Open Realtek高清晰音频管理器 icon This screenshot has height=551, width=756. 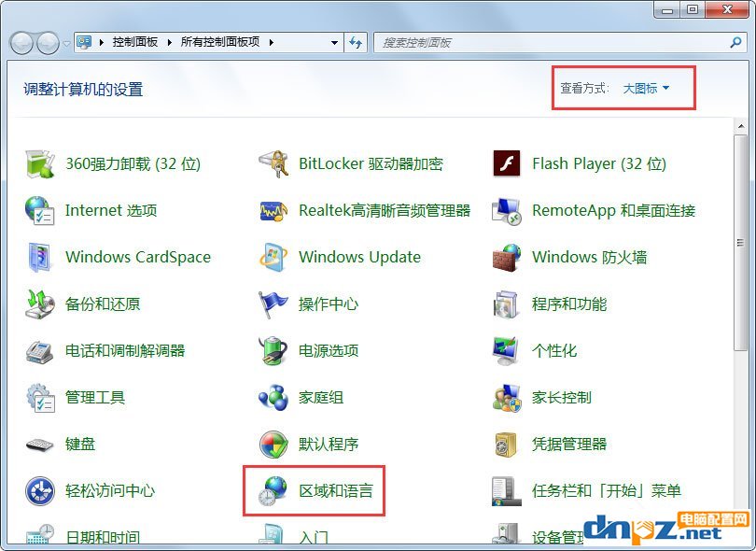(x=273, y=211)
